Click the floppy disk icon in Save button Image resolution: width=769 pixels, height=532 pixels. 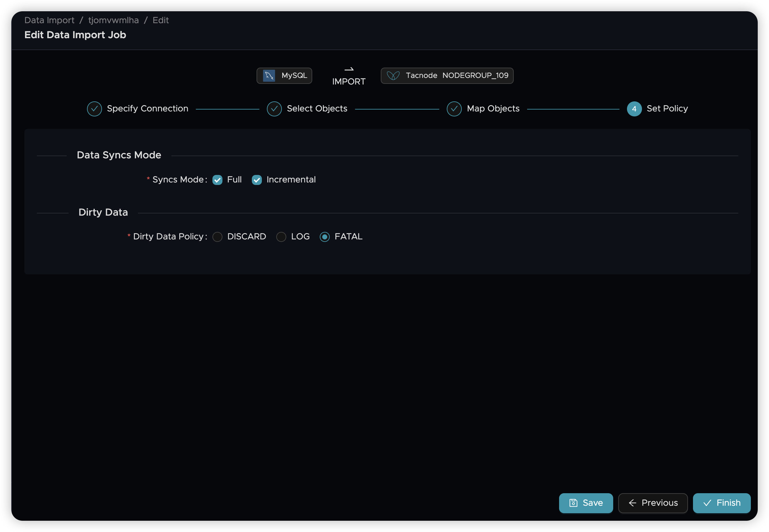[x=573, y=503]
